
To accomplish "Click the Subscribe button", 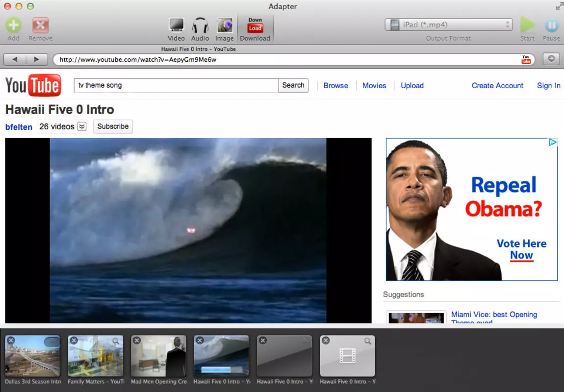I will [113, 126].
